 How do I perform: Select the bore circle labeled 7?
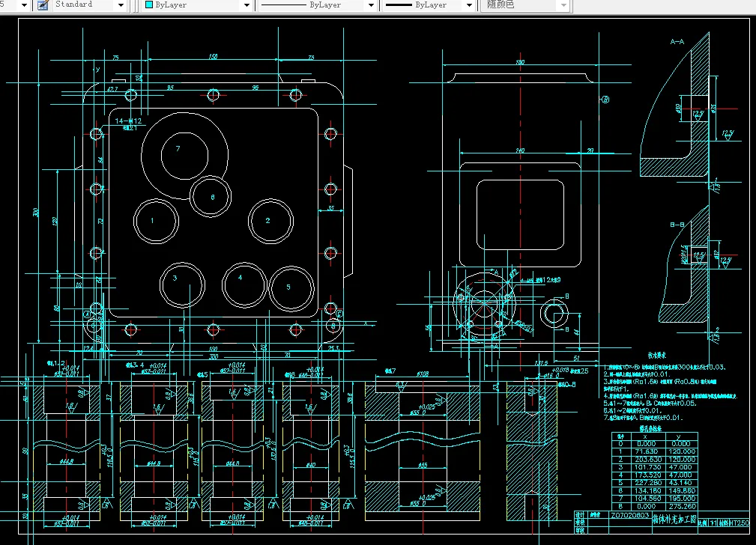point(184,156)
